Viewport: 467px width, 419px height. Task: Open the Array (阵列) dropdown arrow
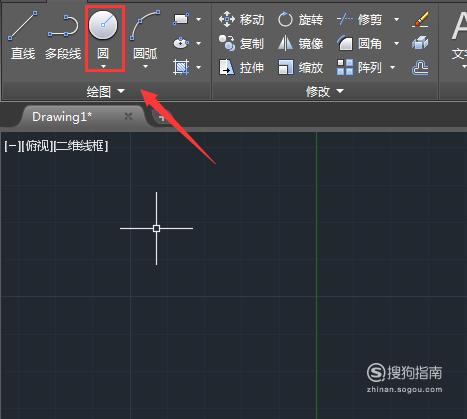[x=393, y=67]
